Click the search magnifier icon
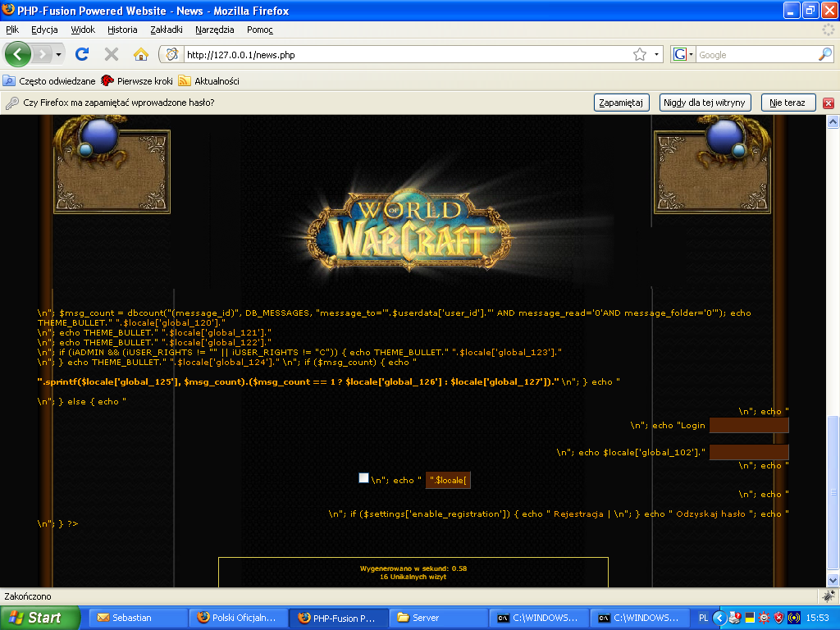The width and height of the screenshot is (840, 630). tap(825, 55)
